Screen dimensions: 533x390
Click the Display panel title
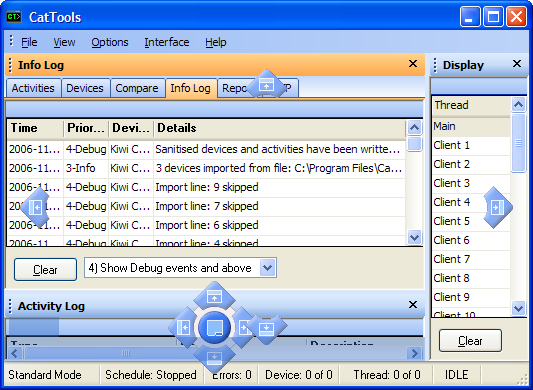[x=463, y=65]
